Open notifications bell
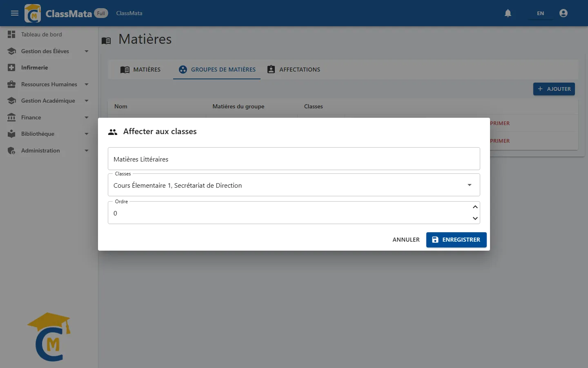Viewport: 588px width, 368px height. [x=508, y=13]
